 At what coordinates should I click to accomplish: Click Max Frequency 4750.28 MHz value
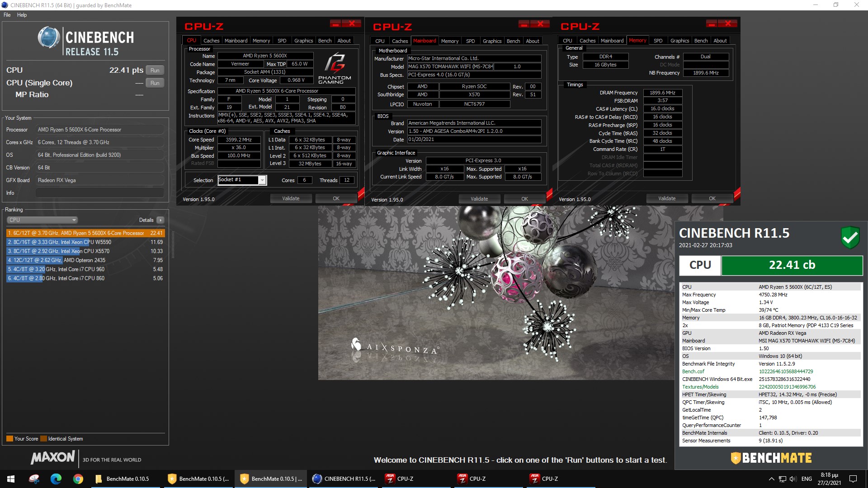coord(773,295)
